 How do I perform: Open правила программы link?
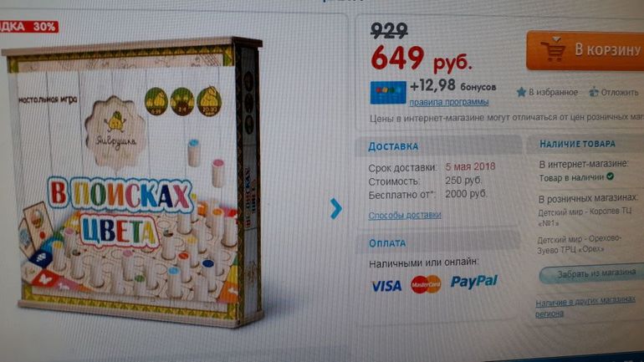click(x=448, y=102)
